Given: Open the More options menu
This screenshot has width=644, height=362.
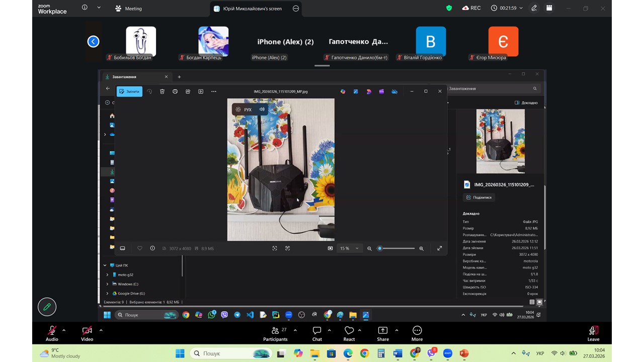Looking at the screenshot, I should click(417, 332).
